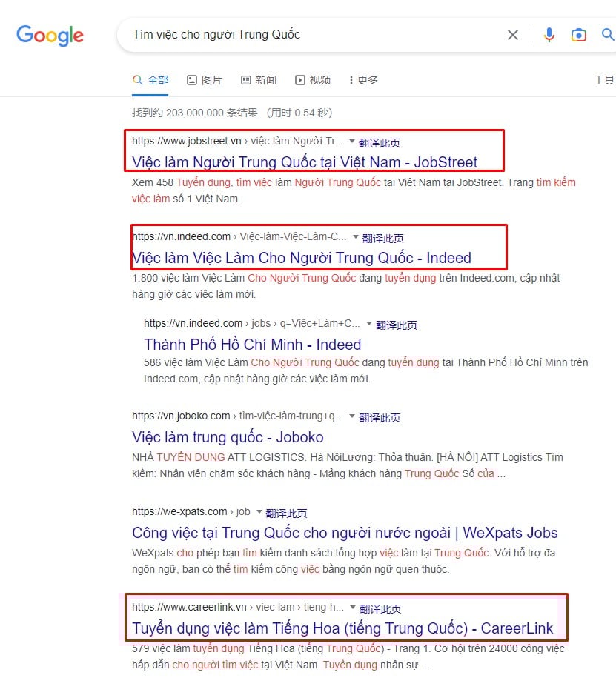Open 'Việc làm trung quốc - Joboko' link

click(x=228, y=437)
